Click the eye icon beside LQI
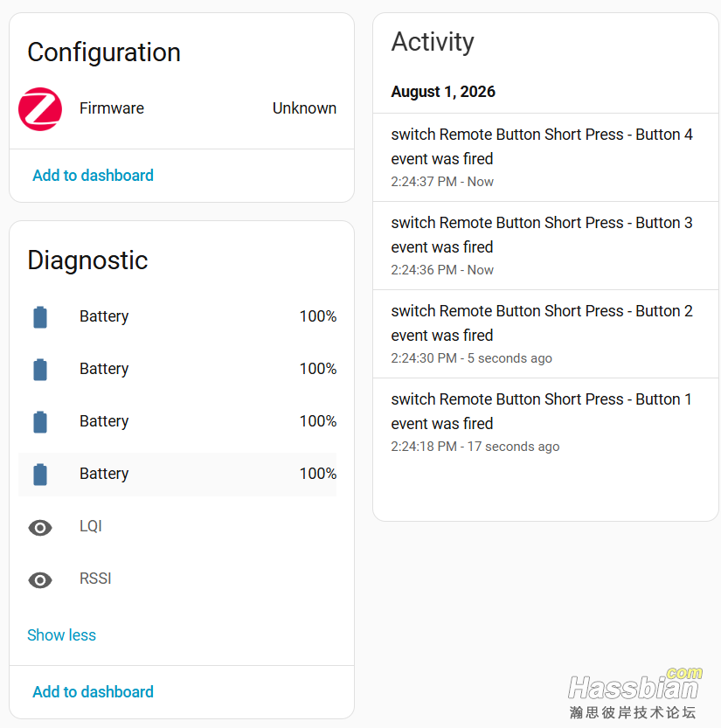This screenshot has width=721, height=728. click(x=40, y=528)
